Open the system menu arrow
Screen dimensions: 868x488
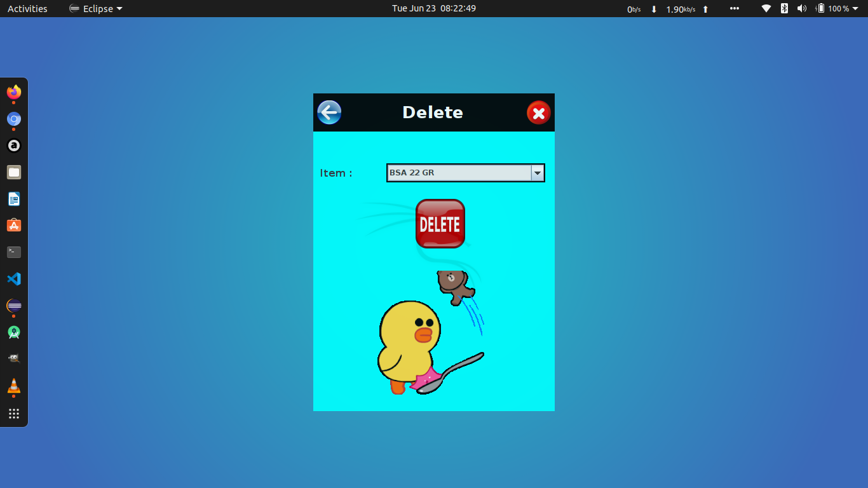(856, 9)
